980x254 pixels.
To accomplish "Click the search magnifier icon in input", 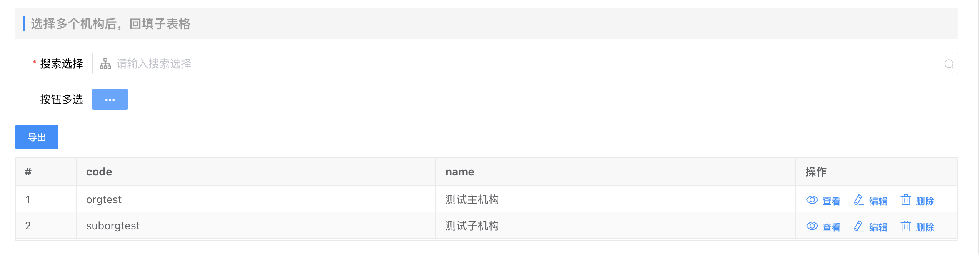I will tap(949, 64).
